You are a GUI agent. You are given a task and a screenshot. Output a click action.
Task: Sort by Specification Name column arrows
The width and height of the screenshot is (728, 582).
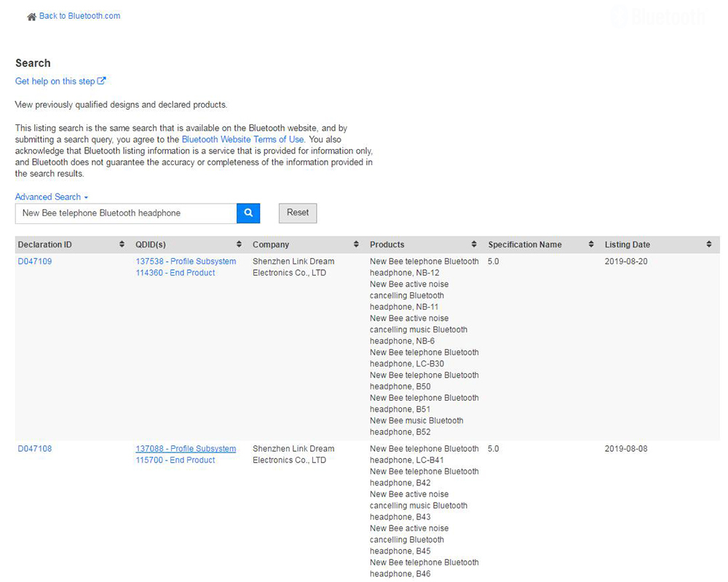coord(591,244)
